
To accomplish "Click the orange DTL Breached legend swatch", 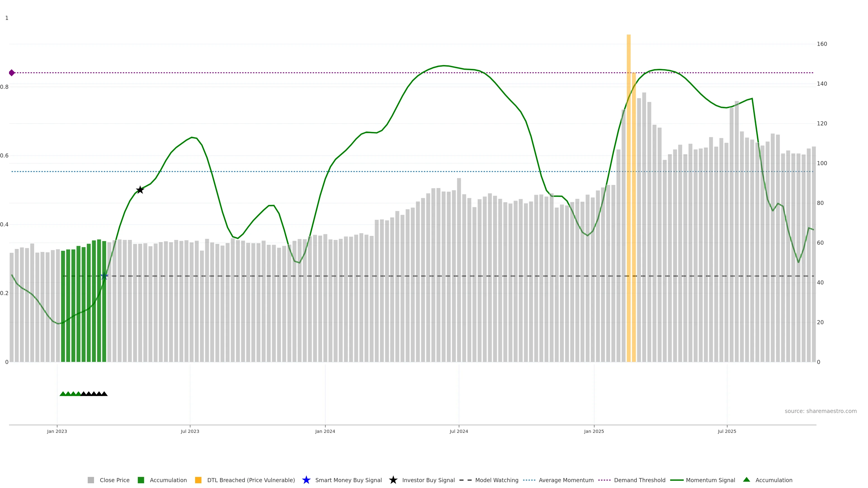I will tap(198, 480).
